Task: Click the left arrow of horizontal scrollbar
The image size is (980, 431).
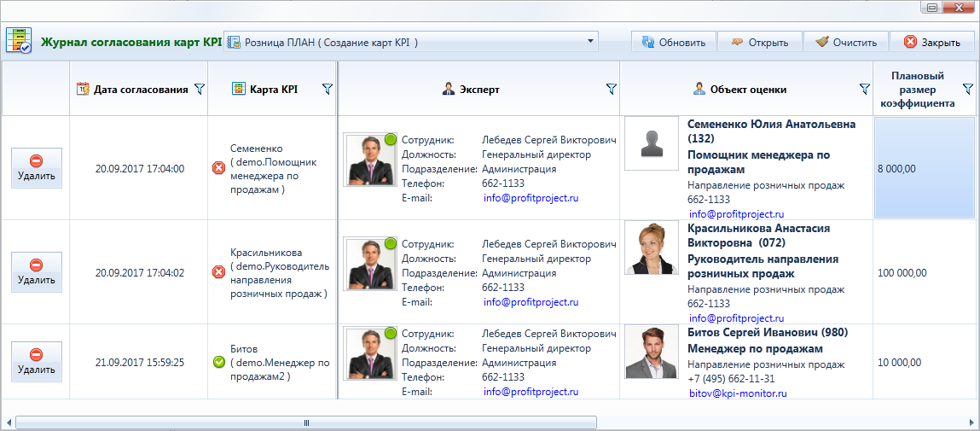Action: [x=7, y=422]
